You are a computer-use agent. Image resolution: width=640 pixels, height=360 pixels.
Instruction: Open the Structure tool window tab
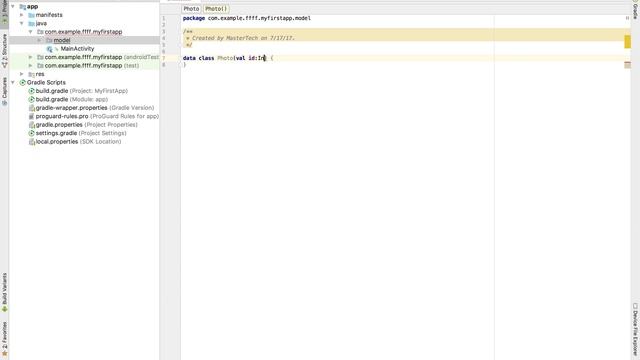[4, 50]
